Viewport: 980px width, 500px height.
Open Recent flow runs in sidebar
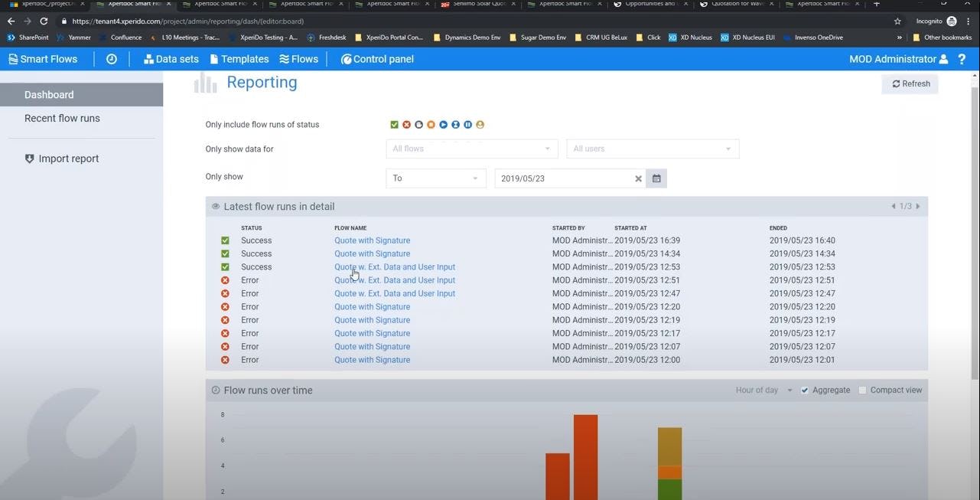pyautogui.click(x=62, y=118)
